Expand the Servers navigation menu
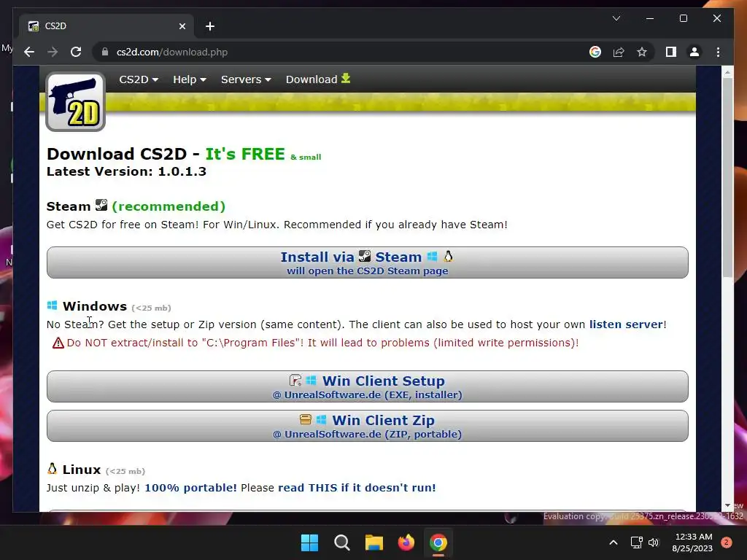The height and width of the screenshot is (560, 747). [246, 79]
